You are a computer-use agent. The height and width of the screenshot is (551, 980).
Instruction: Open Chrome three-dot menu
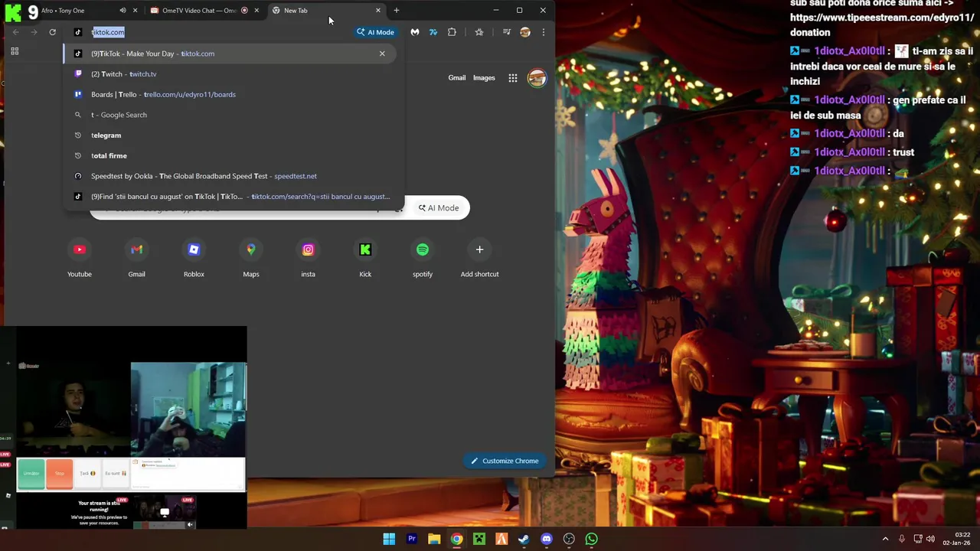544,32
